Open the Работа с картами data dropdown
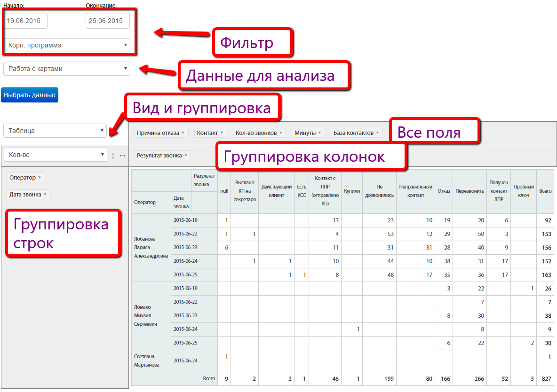Screen dimensions: 557x392 pos(66,69)
